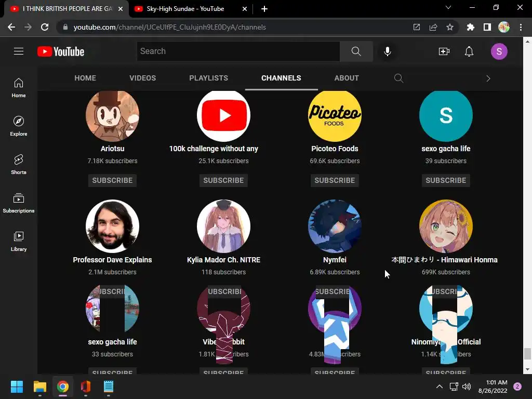Open File Explorer from taskbar

(x=39, y=387)
